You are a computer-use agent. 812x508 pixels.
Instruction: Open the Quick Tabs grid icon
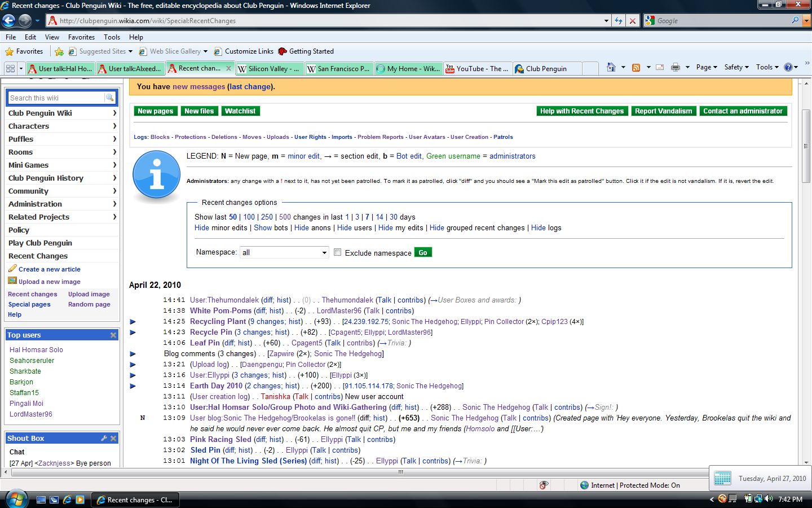tap(10, 68)
